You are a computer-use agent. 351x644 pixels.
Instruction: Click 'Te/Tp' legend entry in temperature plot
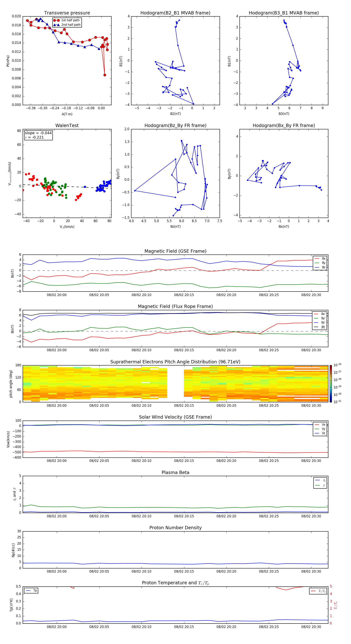tap(318, 591)
